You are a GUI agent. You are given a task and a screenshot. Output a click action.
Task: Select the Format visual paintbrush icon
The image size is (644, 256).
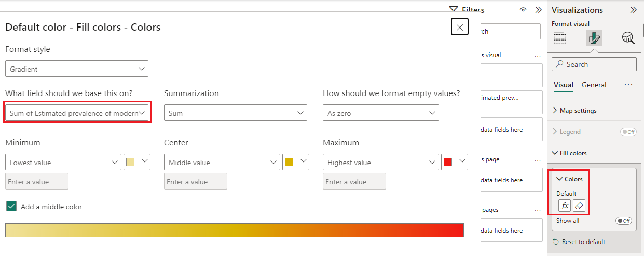pos(594,38)
